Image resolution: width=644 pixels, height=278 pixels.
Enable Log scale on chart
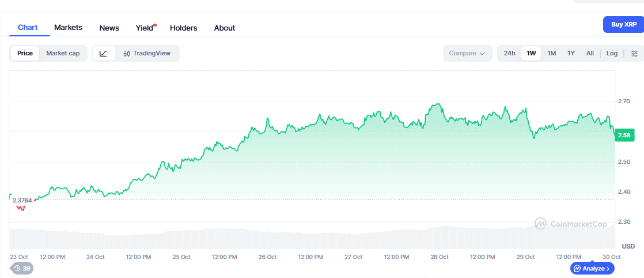tap(612, 54)
